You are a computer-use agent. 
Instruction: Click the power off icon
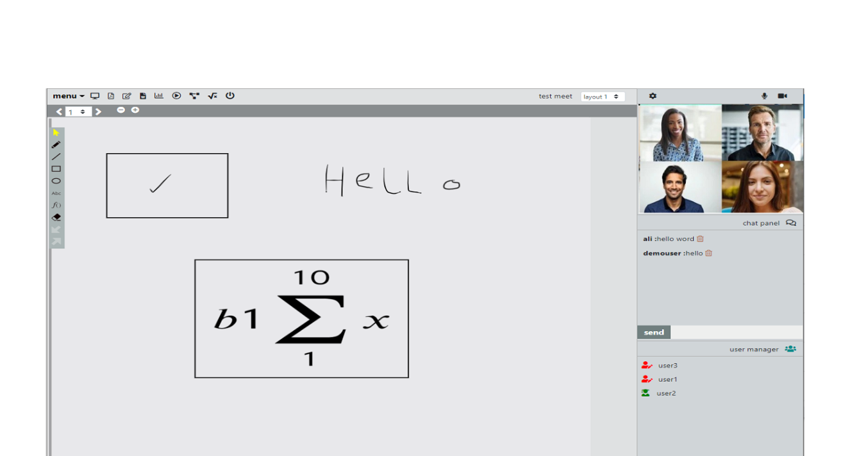[x=230, y=96]
